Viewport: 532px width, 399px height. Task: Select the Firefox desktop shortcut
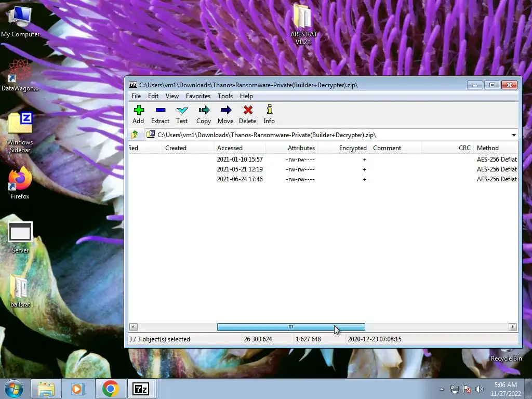(x=20, y=183)
